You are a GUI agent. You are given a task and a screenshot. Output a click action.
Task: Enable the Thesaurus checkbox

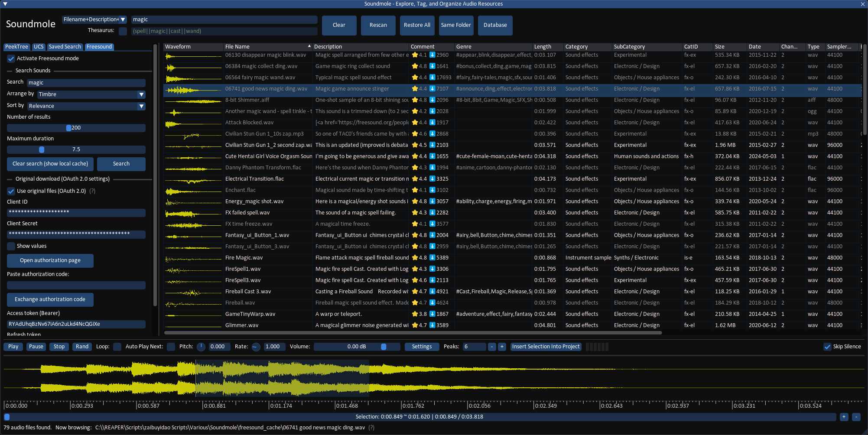pos(123,31)
